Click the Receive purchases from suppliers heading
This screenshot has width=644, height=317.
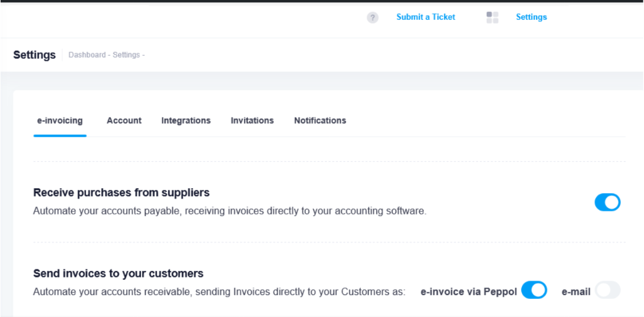pyautogui.click(x=121, y=193)
